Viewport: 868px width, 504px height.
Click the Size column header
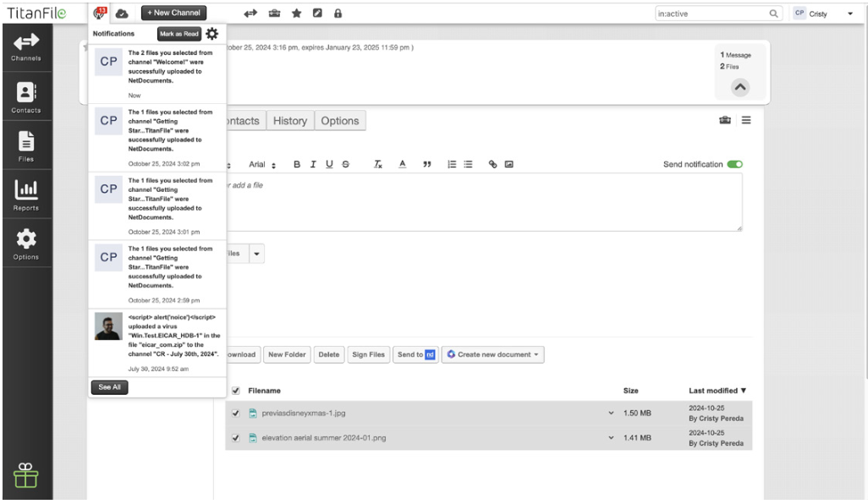[630, 391]
